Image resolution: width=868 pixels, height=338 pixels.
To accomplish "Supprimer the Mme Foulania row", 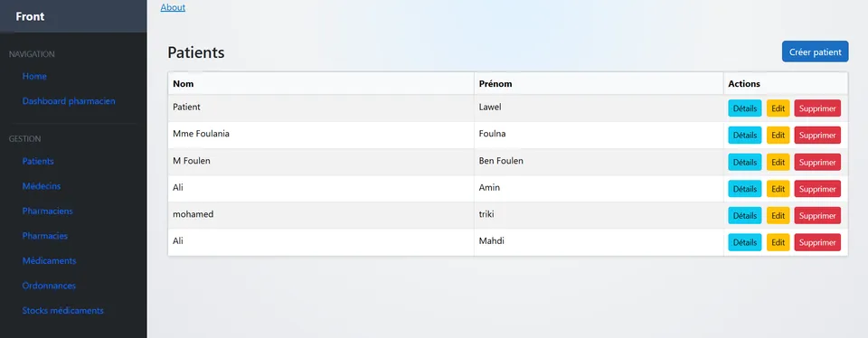I will pos(817,135).
